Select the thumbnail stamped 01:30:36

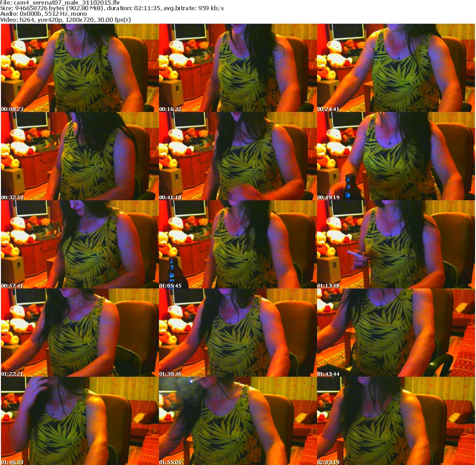pos(238,333)
